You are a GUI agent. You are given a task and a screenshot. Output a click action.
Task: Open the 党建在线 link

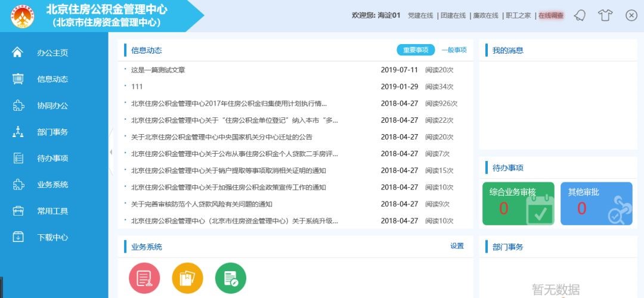click(420, 15)
